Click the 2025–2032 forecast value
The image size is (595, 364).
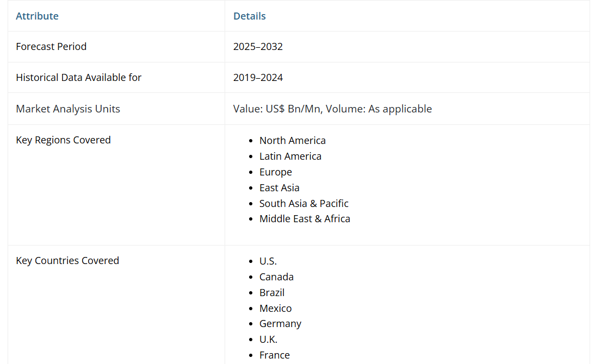pos(258,47)
